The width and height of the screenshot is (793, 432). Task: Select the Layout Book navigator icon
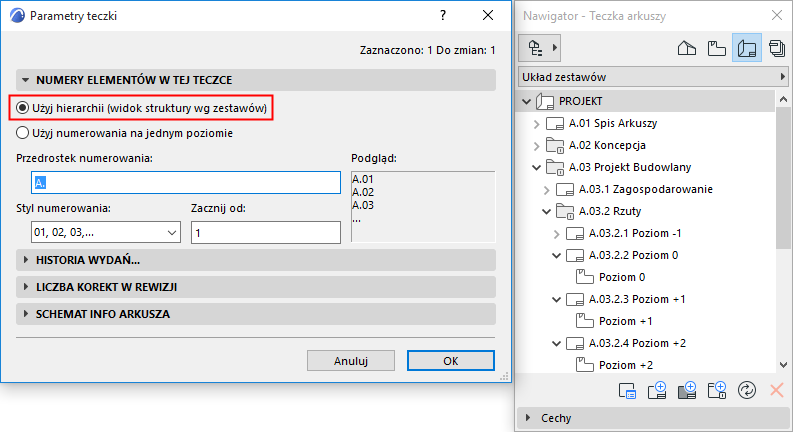point(746,48)
